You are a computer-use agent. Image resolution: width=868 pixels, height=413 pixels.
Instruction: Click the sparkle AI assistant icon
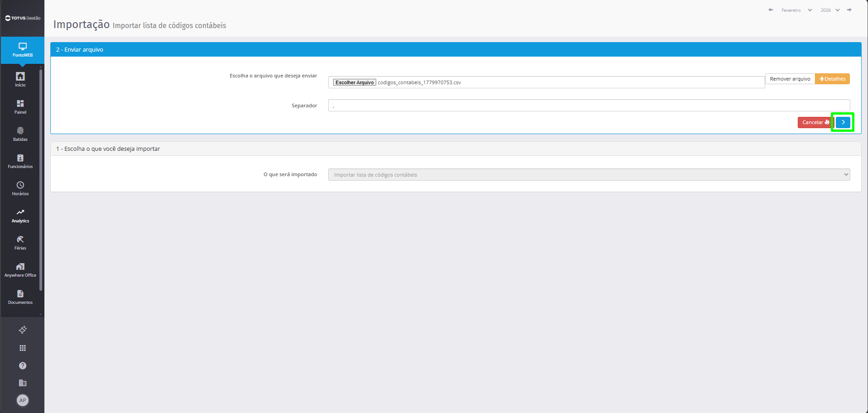pyautogui.click(x=23, y=330)
